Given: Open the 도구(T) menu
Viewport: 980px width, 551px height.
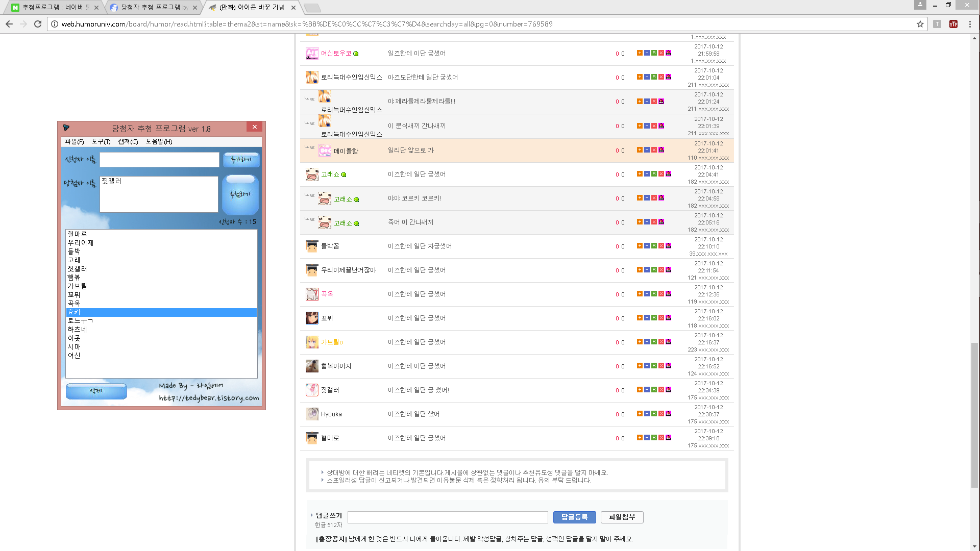Looking at the screenshot, I should coord(101,141).
